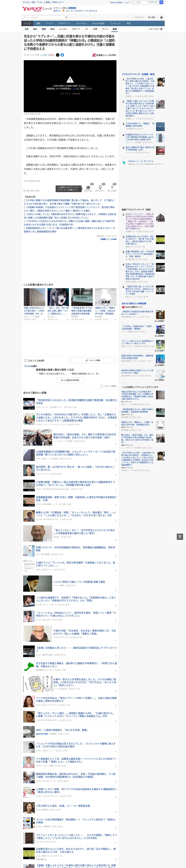Toggle the コメント非表示 checkbox
Screen dimensions: 186x868
[x=102, y=386]
